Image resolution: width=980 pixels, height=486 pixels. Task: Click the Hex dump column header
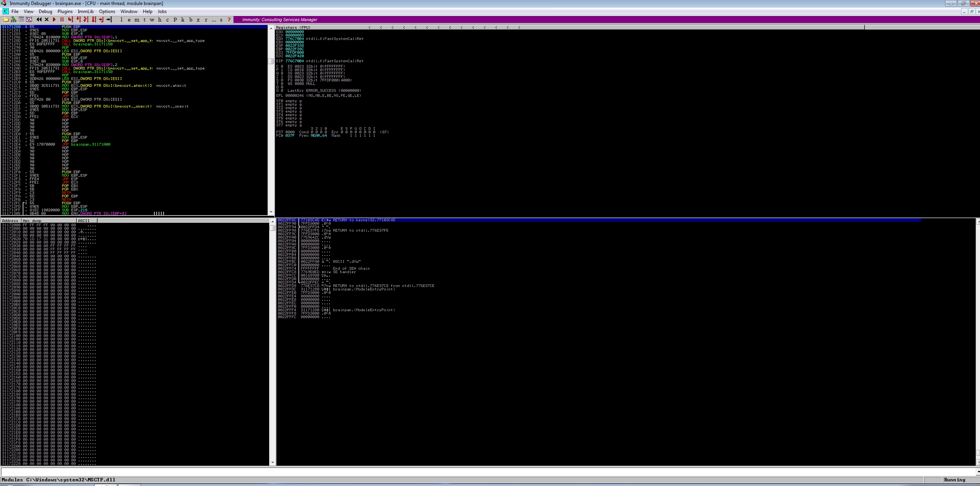coord(49,221)
